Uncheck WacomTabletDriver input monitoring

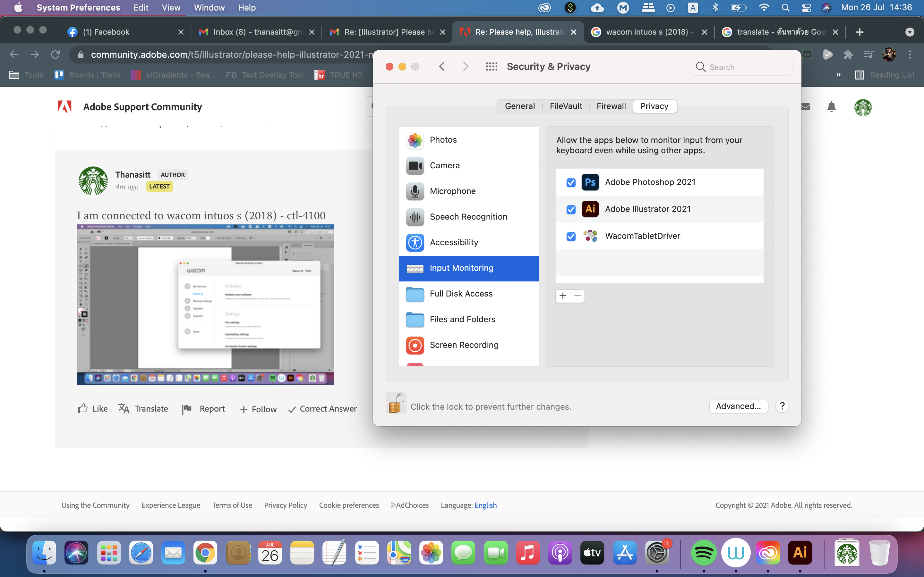tap(571, 237)
